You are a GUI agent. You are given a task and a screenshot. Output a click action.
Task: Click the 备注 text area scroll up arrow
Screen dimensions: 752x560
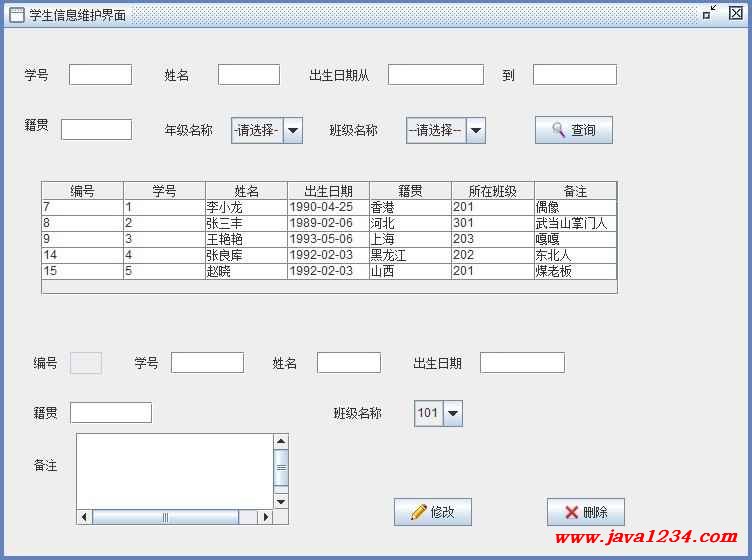pos(281,441)
